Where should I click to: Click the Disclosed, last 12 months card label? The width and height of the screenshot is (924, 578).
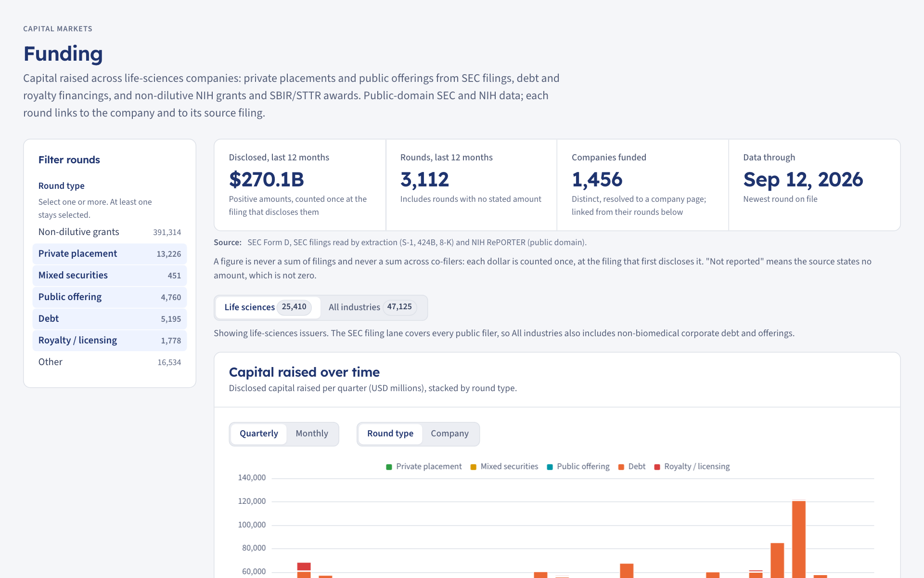pyautogui.click(x=279, y=158)
